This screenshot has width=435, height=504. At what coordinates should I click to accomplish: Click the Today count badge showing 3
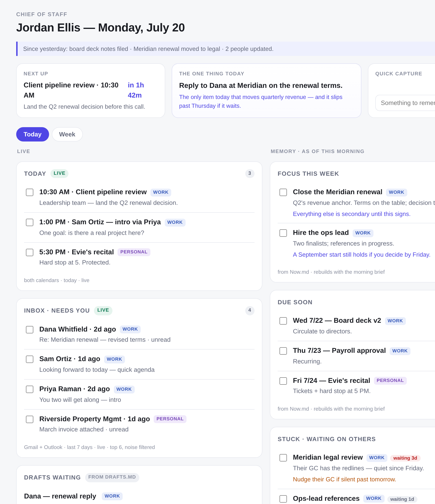pyautogui.click(x=249, y=173)
